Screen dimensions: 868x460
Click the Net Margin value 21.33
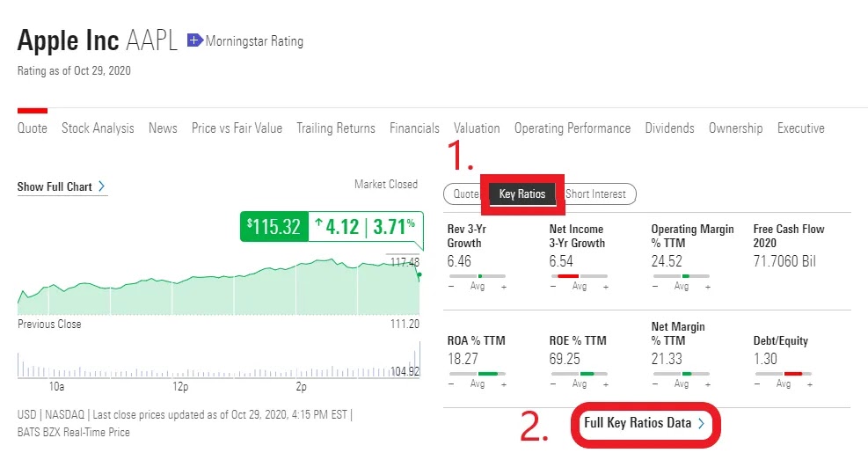[x=667, y=359]
